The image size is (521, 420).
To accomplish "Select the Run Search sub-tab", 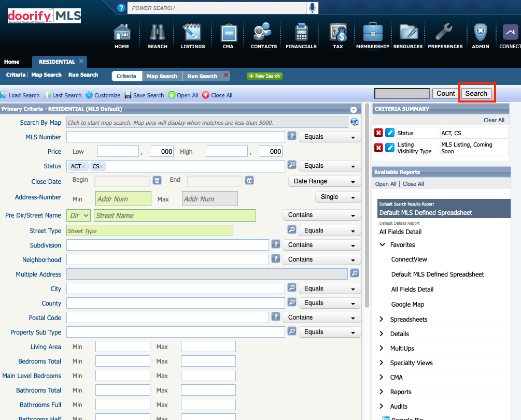I will pyautogui.click(x=202, y=76).
